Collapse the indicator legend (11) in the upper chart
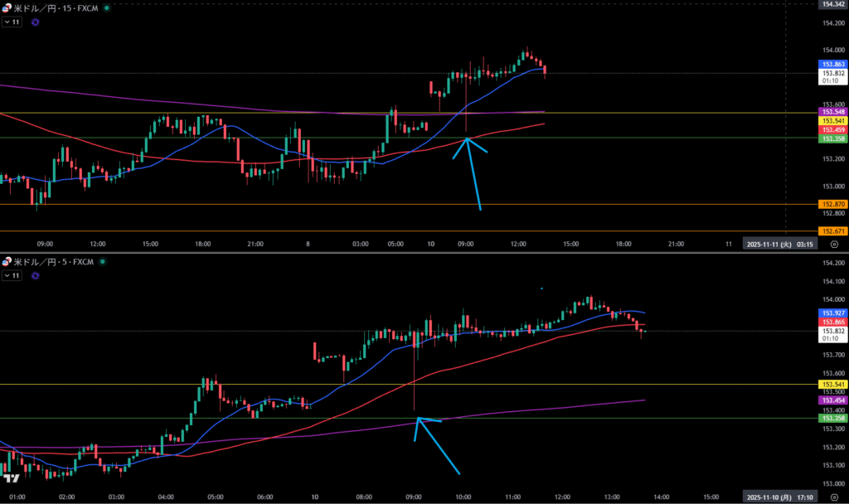The image size is (849, 504). click(x=12, y=22)
